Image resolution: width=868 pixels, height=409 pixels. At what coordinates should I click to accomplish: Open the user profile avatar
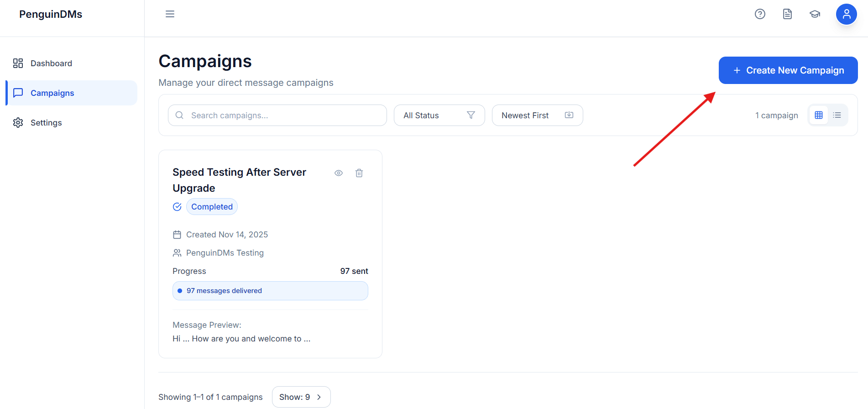click(846, 14)
